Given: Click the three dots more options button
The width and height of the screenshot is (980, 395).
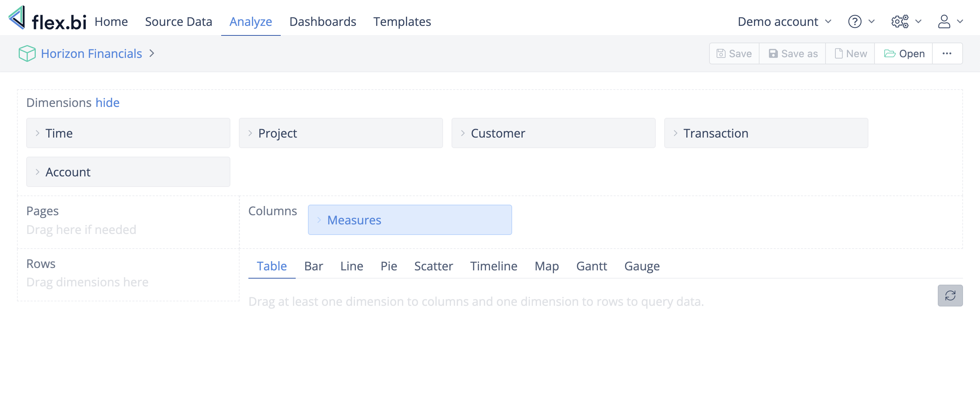Looking at the screenshot, I should point(947,54).
